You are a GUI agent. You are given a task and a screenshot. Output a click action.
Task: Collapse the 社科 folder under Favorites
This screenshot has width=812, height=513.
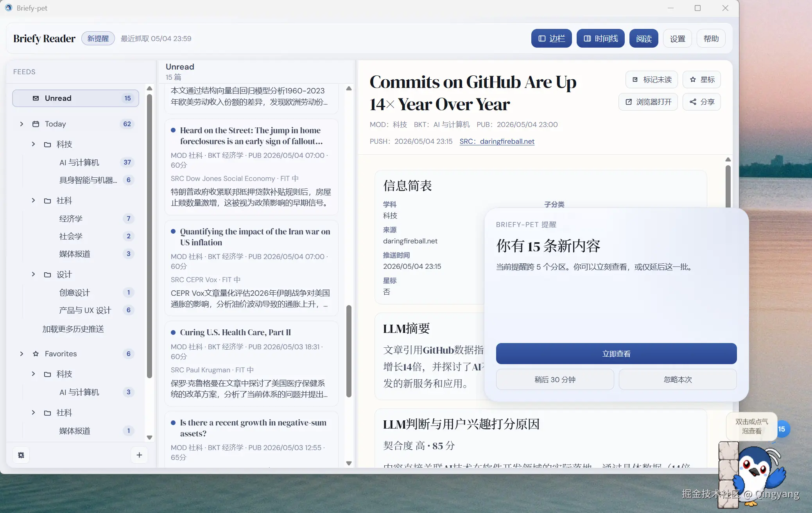34,413
